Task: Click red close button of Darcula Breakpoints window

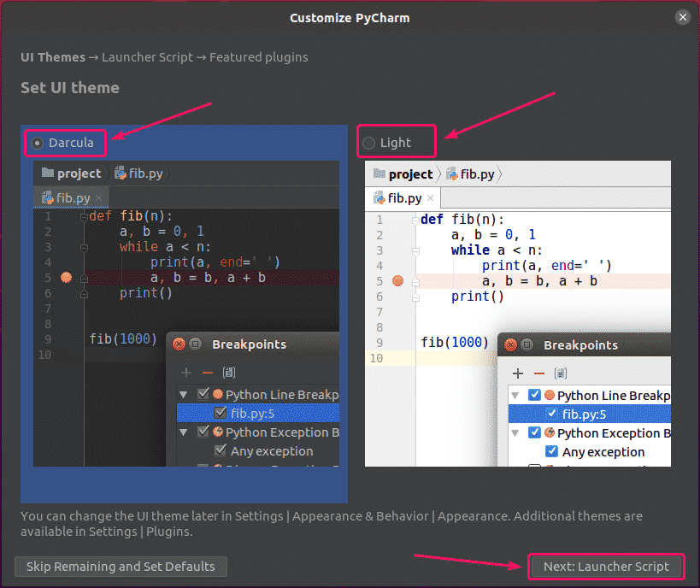Action: click(179, 344)
